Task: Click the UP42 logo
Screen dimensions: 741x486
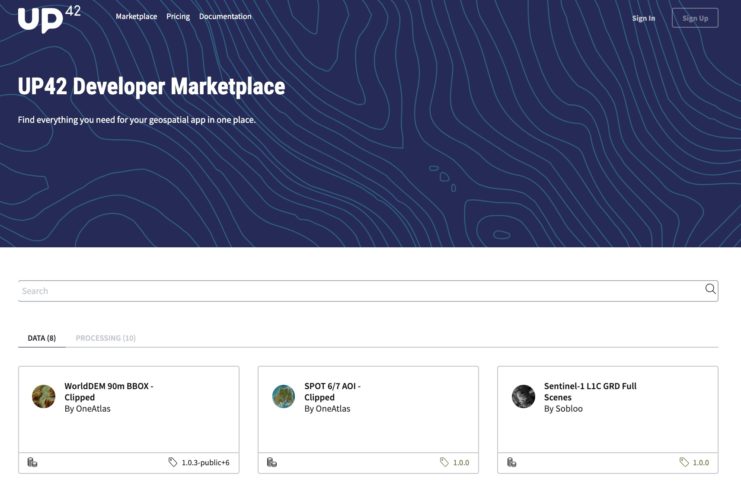Action: tap(49, 19)
